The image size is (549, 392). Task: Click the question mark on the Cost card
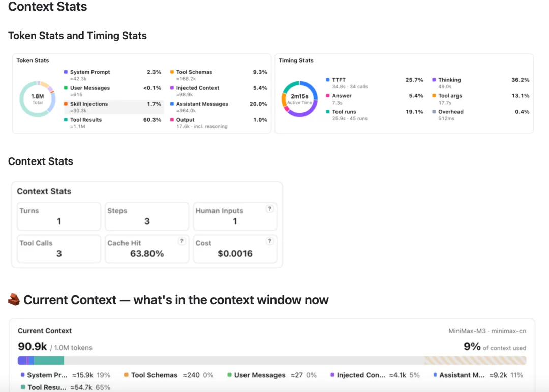point(269,241)
